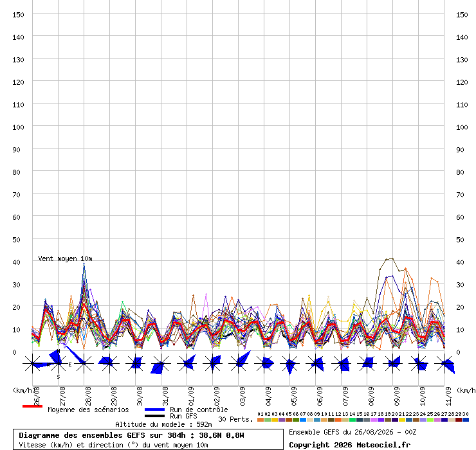The width and height of the screenshot is (476, 450).
Task: Click the wind rose for 29/08
Action: (109, 363)
